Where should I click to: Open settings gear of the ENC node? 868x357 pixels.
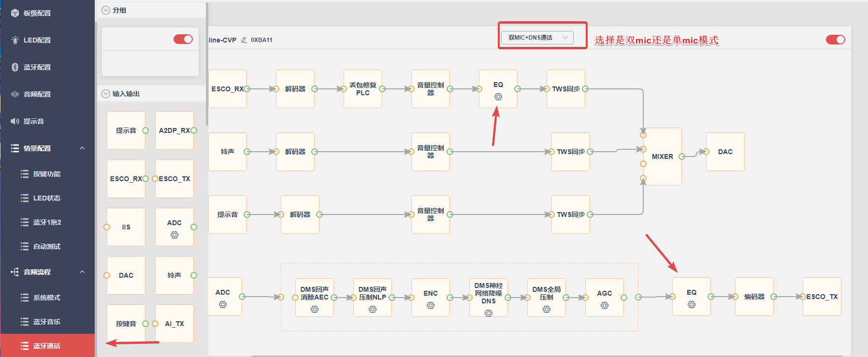tap(431, 305)
